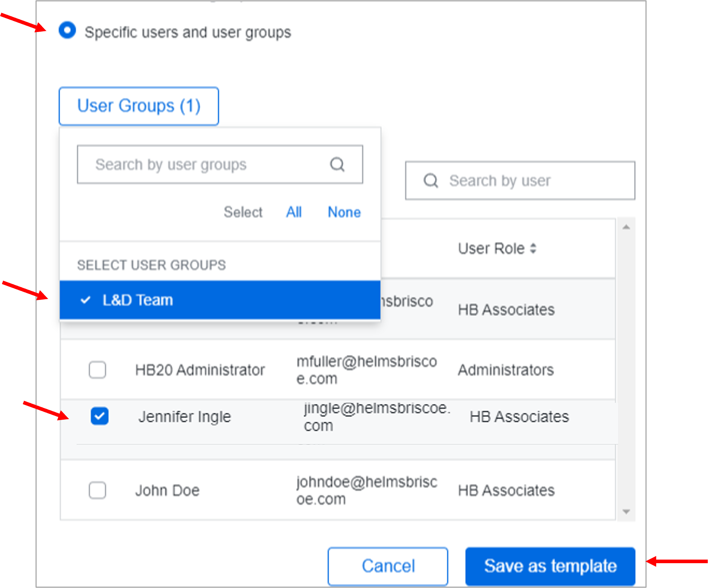
Task: Check the John Doe checkbox
Action: click(x=97, y=490)
